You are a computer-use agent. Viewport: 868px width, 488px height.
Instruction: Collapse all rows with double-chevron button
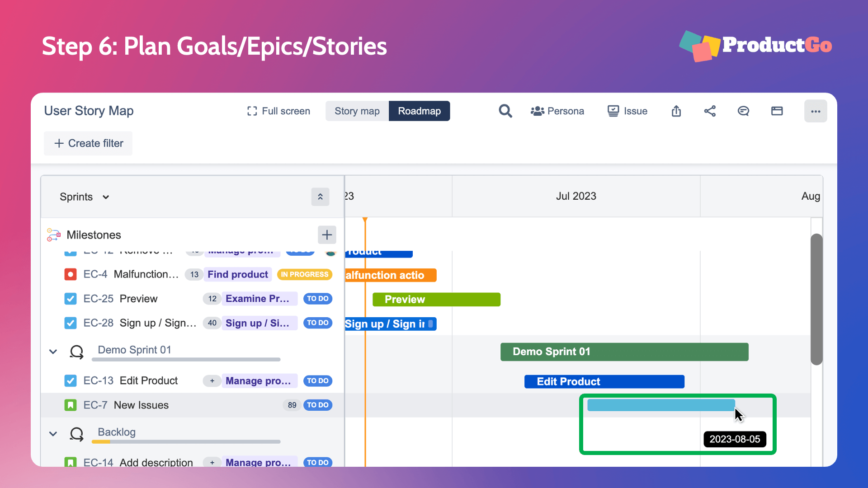pos(320,197)
